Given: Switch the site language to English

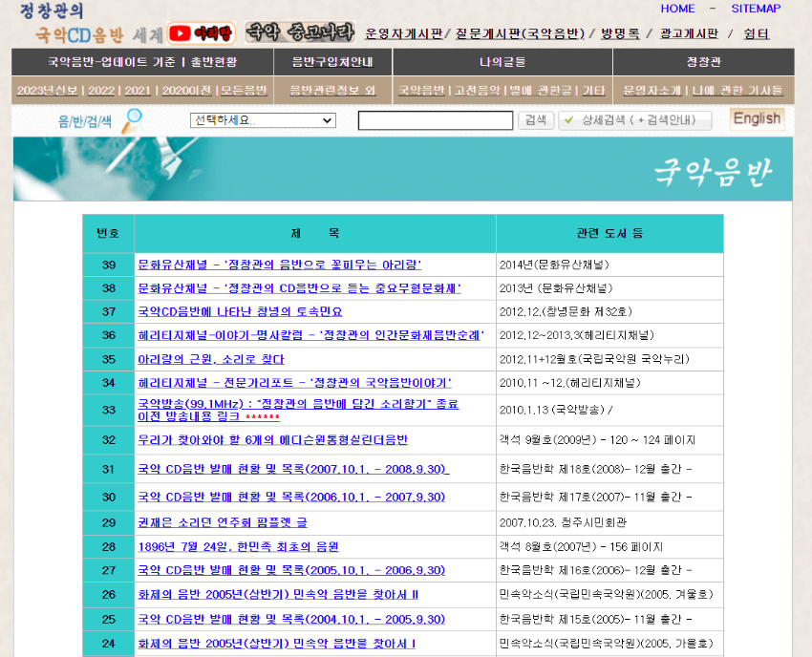Looking at the screenshot, I should [x=757, y=118].
